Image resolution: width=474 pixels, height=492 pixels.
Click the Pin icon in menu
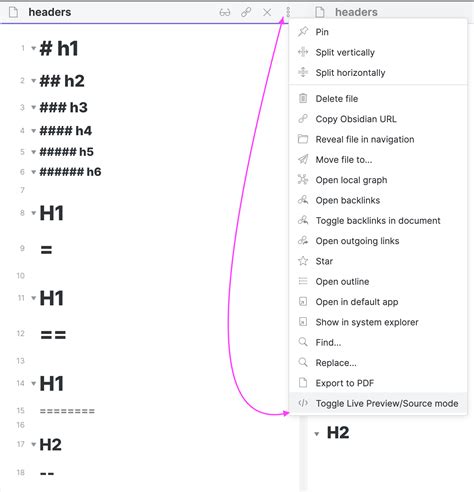(x=303, y=32)
